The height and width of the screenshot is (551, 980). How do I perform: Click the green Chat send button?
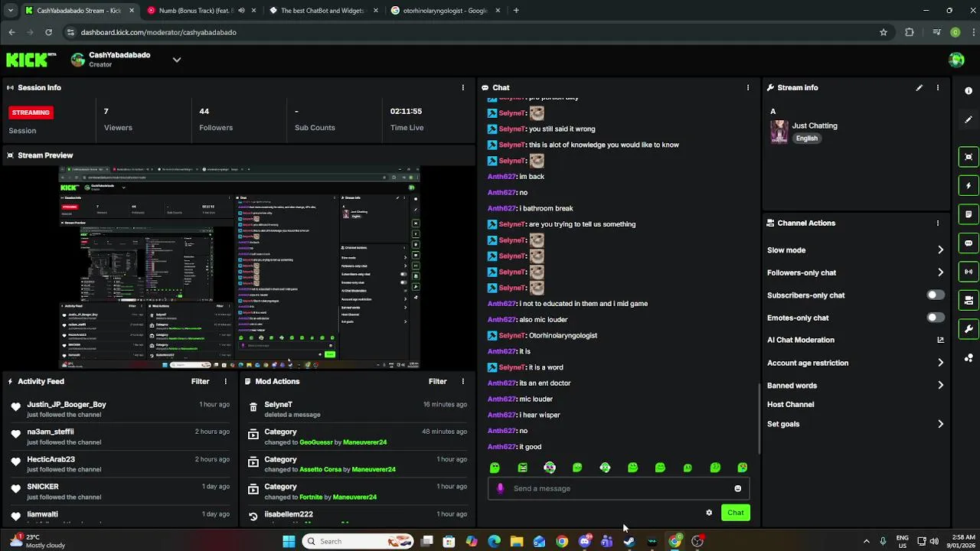pyautogui.click(x=735, y=513)
